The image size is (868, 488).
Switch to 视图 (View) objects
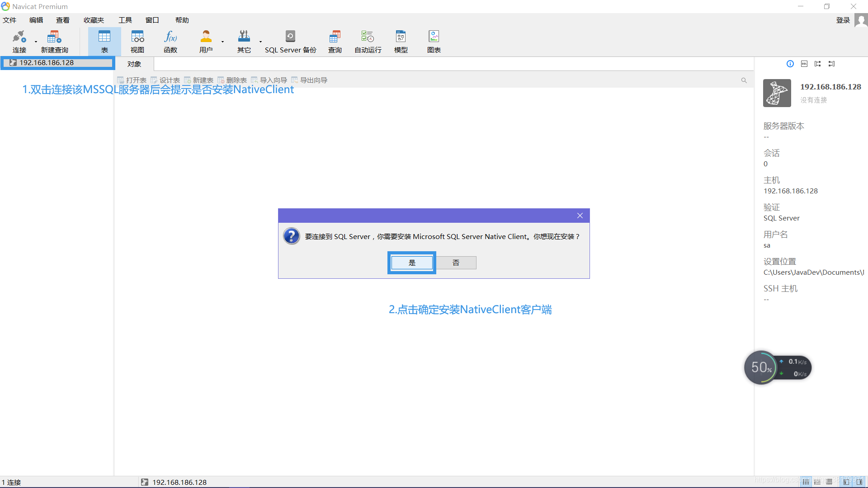tap(137, 42)
